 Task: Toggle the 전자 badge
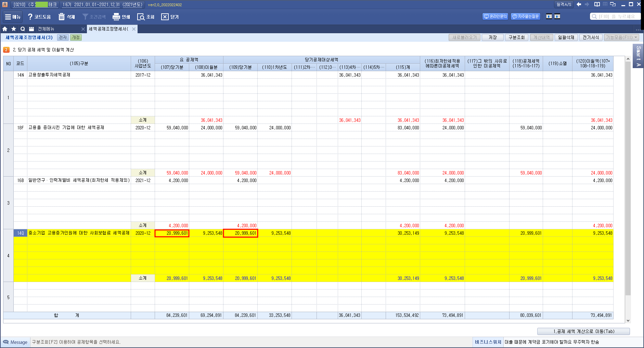pyautogui.click(x=63, y=37)
